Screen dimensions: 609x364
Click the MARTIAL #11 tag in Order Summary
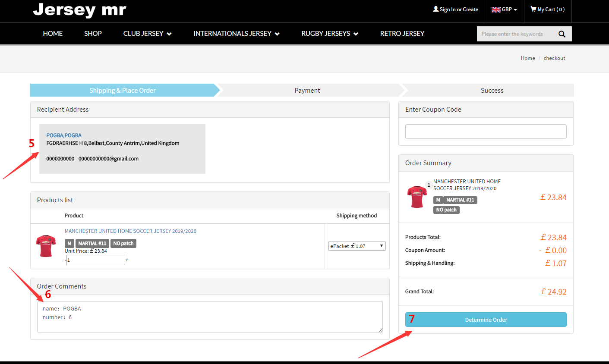coord(460,200)
